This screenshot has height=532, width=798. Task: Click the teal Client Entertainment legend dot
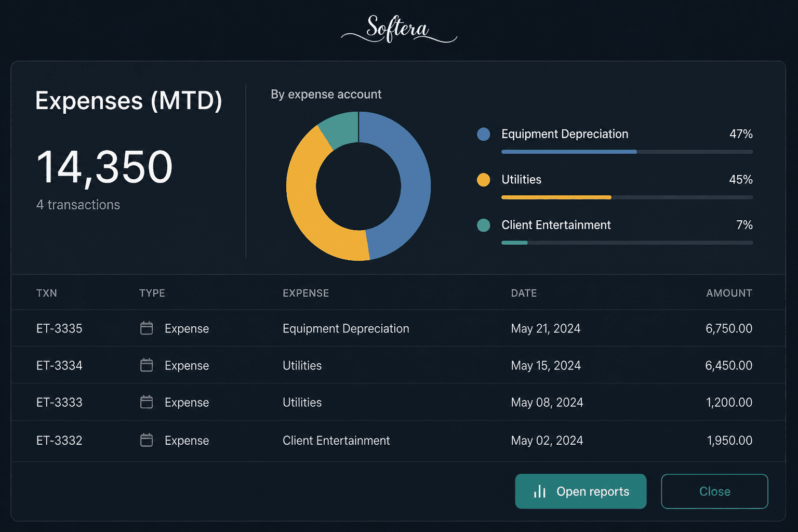pos(484,225)
